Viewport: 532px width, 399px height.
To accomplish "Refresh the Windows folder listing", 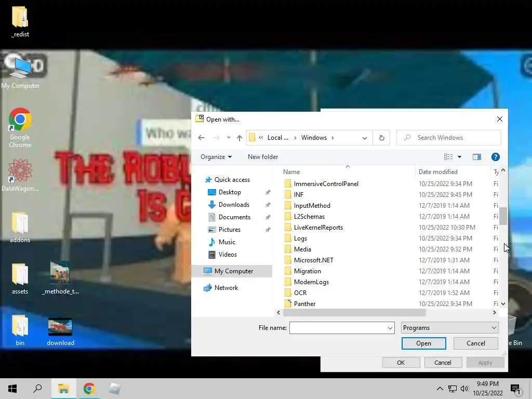I will [x=382, y=138].
